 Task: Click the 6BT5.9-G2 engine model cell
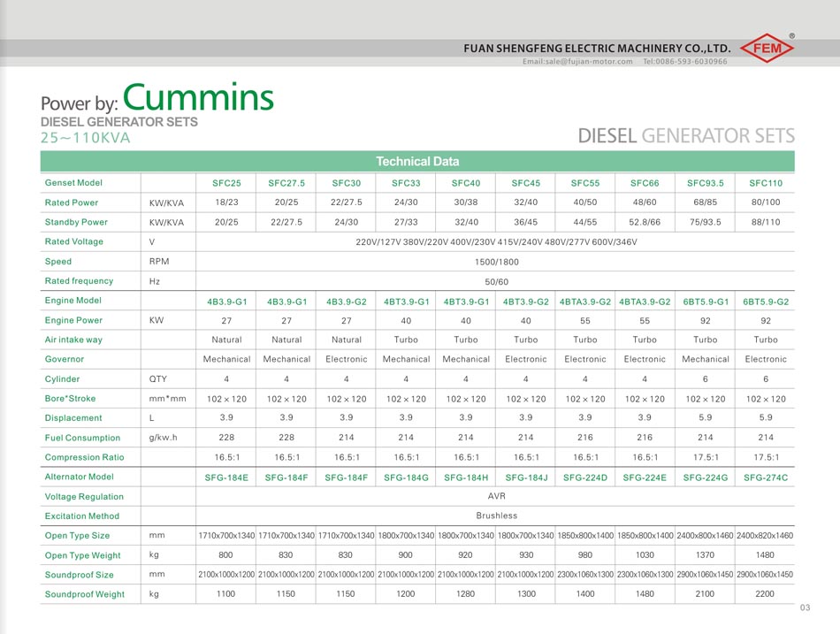tap(766, 302)
